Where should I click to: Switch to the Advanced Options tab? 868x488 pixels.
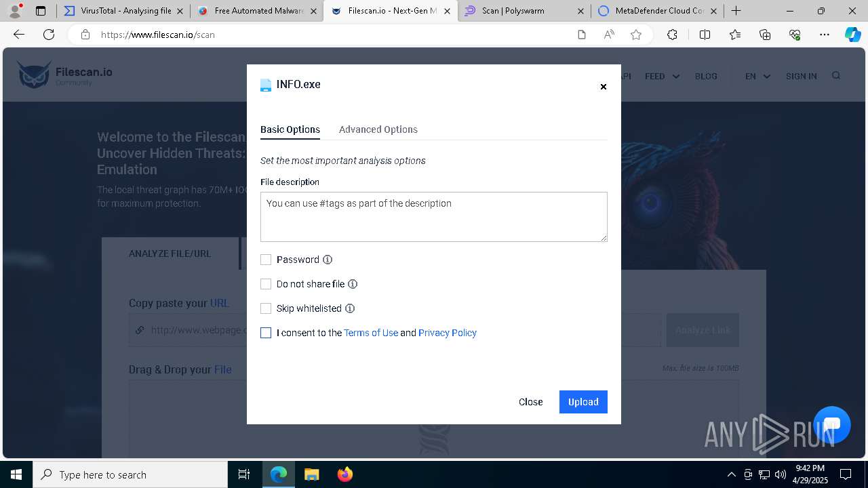click(x=378, y=129)
